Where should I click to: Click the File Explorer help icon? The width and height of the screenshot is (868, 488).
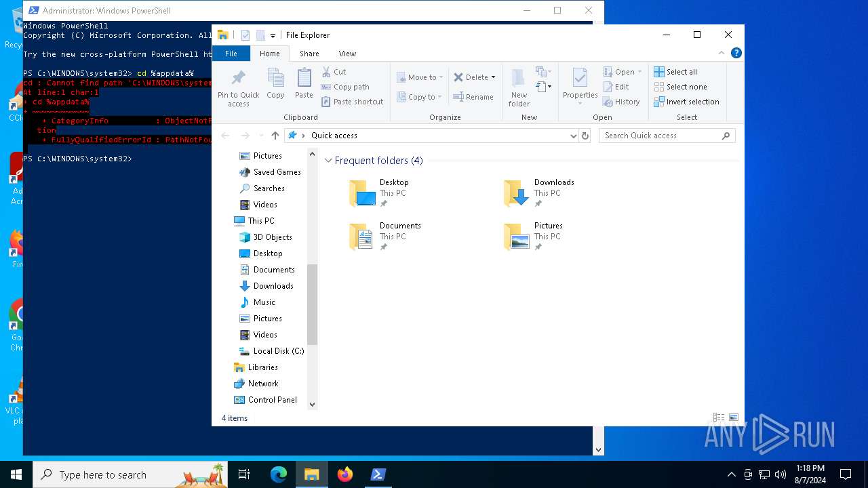tap(736, 53)
